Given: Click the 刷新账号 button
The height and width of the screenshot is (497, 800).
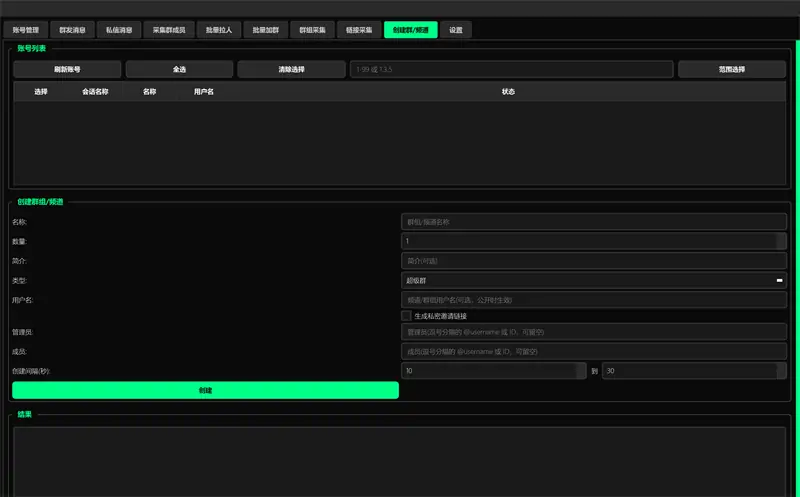Looking at the screenshot, I should (67, 70).
